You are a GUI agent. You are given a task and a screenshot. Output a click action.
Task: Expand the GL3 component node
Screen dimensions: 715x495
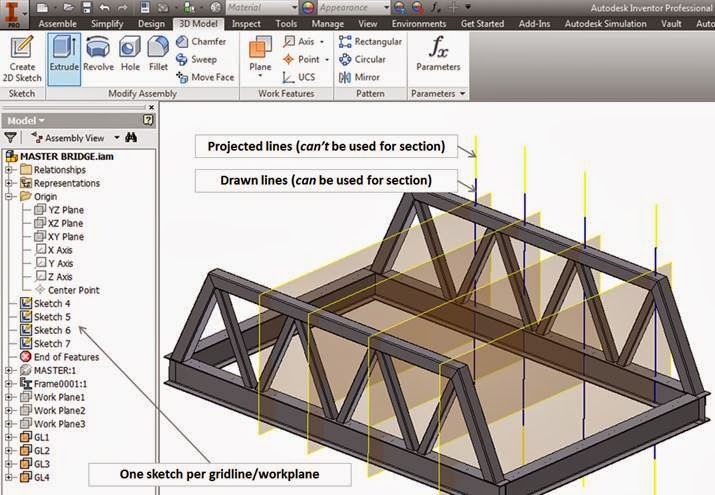[8, 464]
